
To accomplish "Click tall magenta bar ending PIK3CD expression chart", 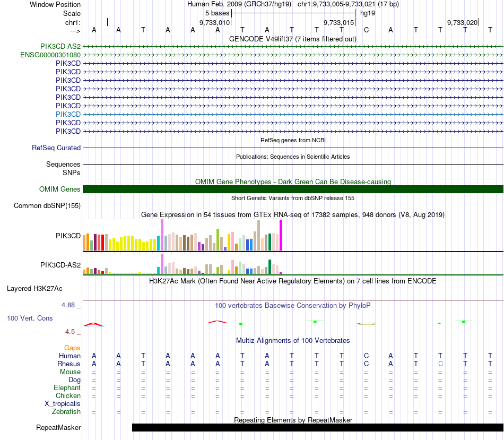I will pos(281,235).
